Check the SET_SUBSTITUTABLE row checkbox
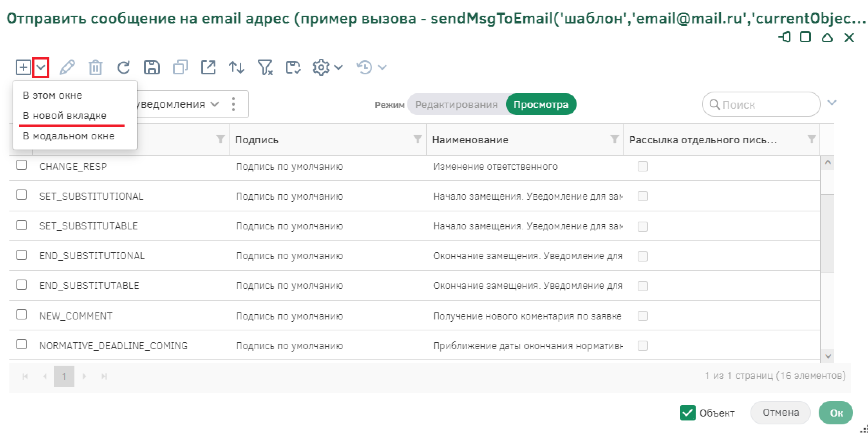The height and width of the screenshot is (433, 868). (22, 226)
